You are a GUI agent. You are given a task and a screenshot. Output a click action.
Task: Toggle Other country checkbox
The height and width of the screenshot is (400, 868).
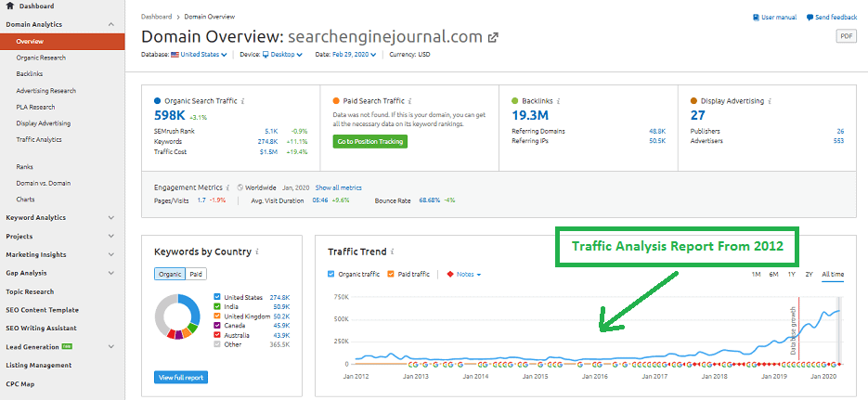217,344
